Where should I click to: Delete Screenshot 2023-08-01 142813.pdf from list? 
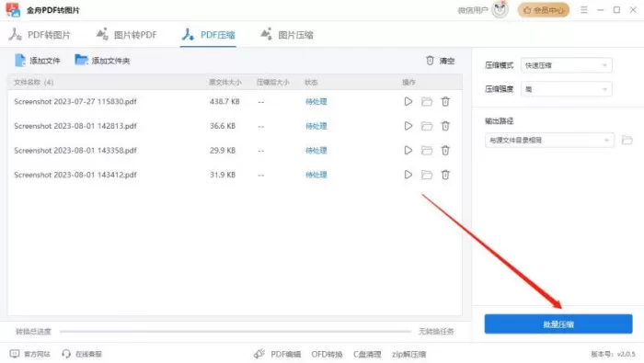coord(445,126)
